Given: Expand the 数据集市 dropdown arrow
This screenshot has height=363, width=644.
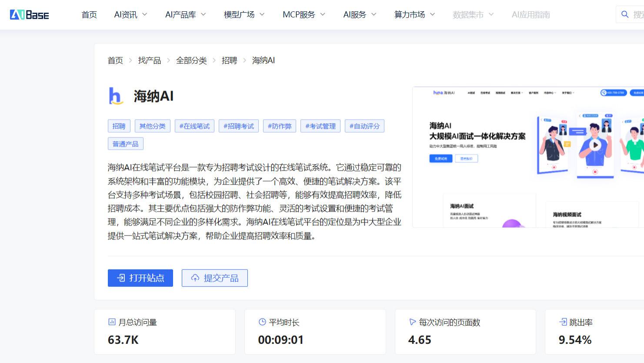Looking at the screenshot, I should (491, 14).
